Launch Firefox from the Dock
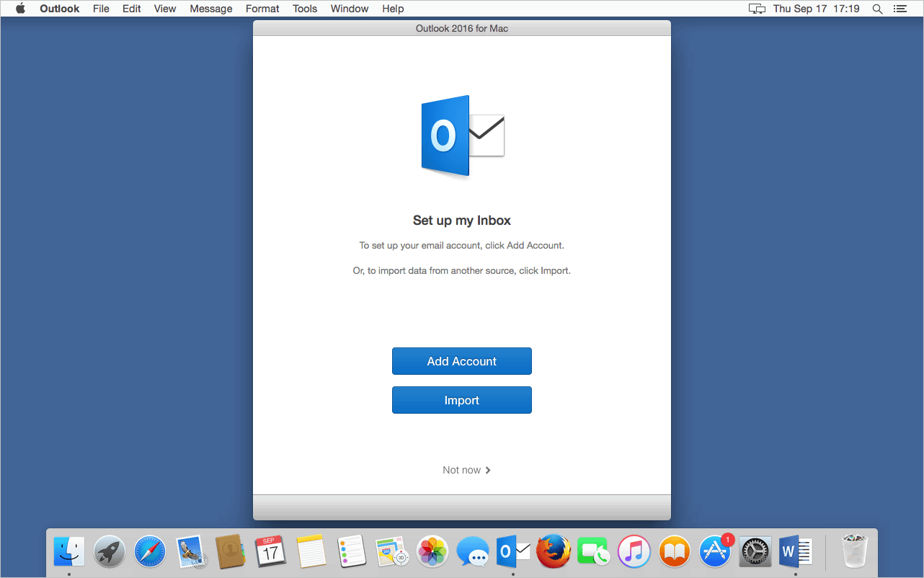924x578 pixels. [554, 552]
